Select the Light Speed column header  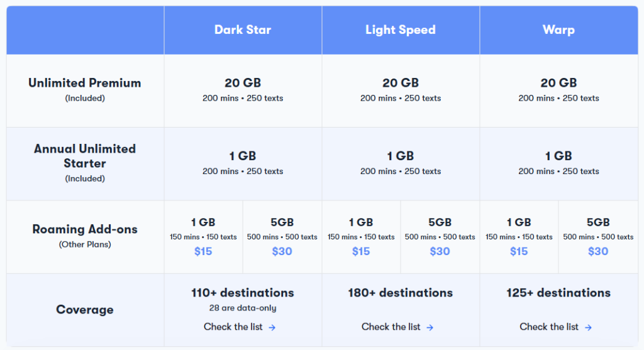pos(401,30)
